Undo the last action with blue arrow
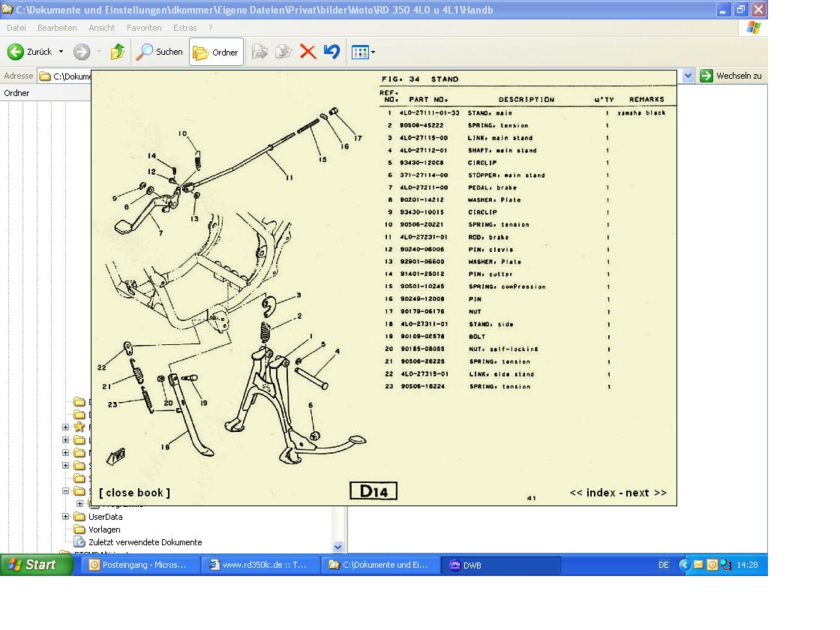 331,52
